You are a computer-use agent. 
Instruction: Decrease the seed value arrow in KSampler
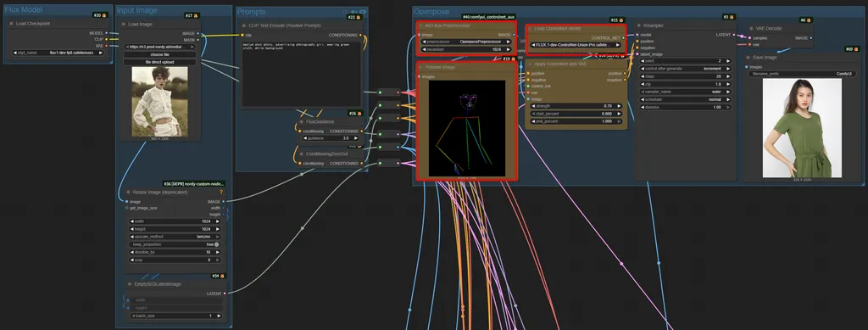tap(643, 61)
